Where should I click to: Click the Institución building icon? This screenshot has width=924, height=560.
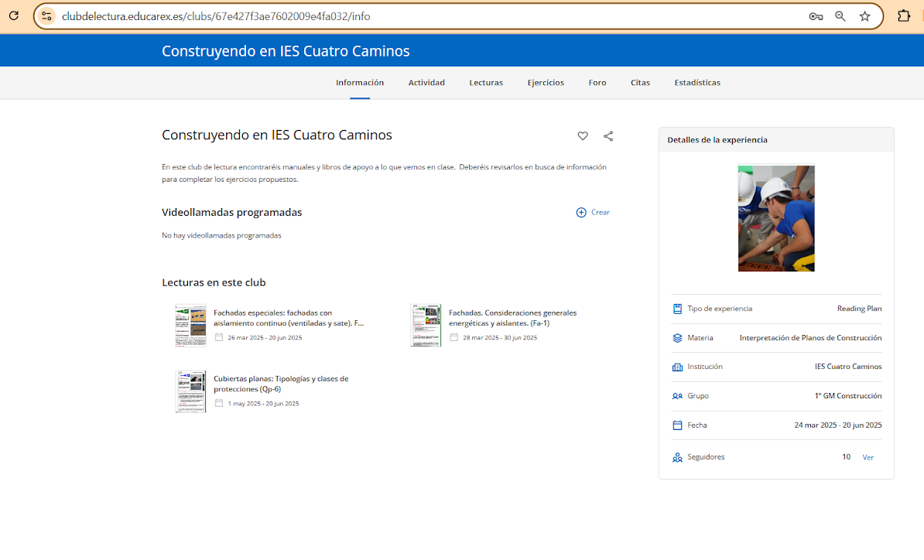coord(677,367)
